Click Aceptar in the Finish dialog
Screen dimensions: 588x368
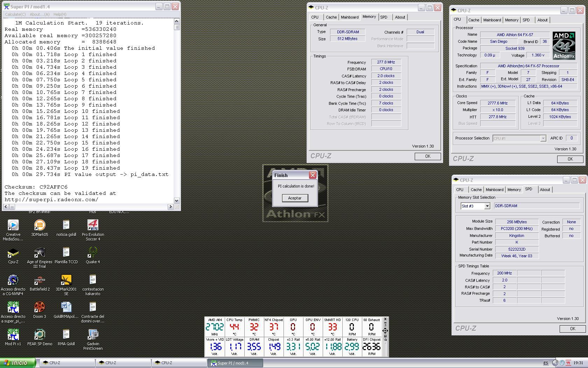click(295, 198)
